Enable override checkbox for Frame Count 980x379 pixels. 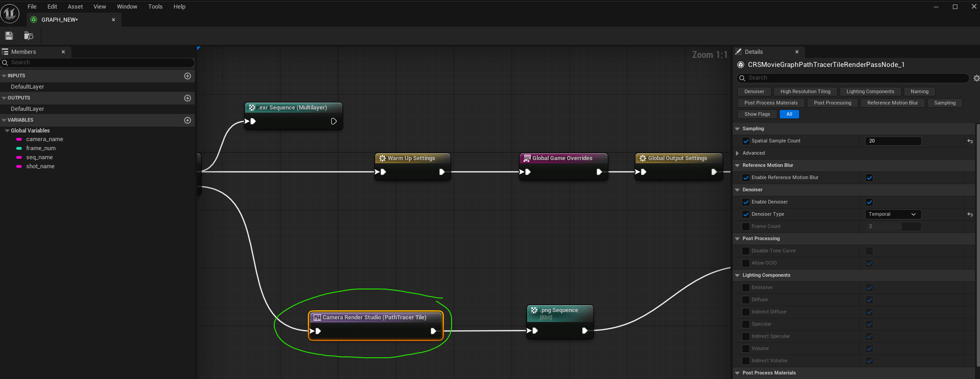[x=746, y=227]
